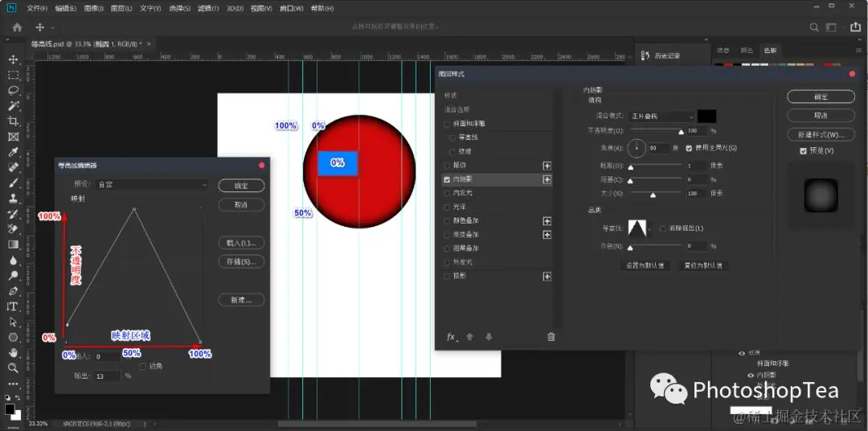Viewport: 868px width, 431px height.
Task: Select the Frame tool
Action: tap(14, 137)
